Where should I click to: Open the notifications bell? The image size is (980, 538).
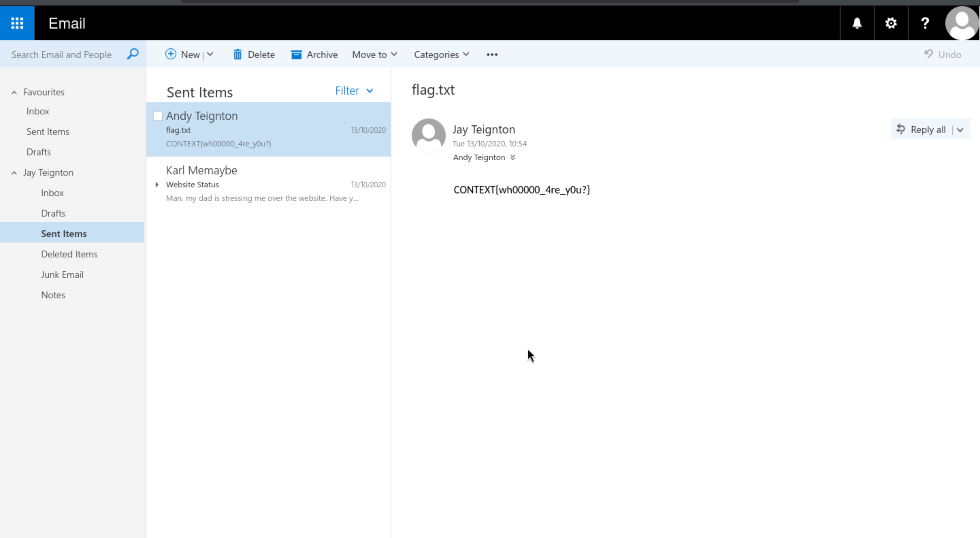[x=857, y=23]
